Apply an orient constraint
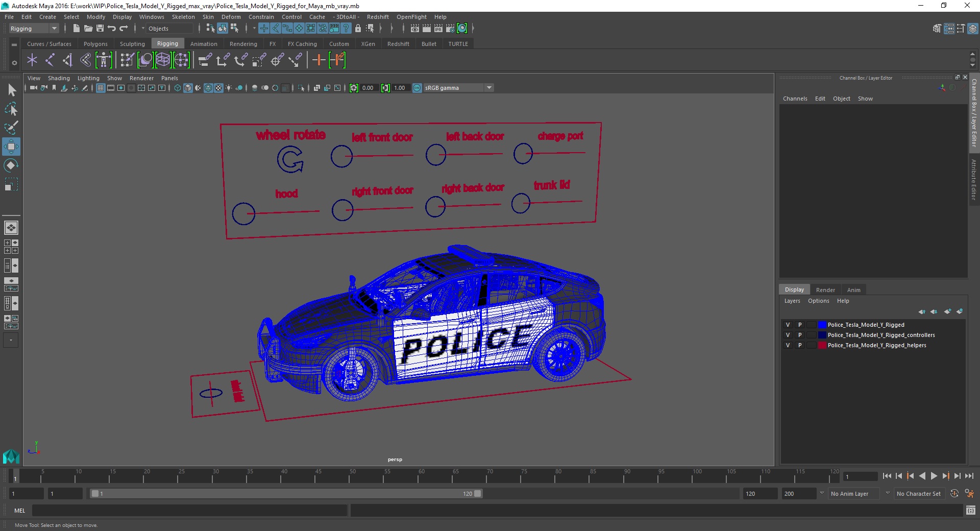Image resolution: width=980 pixels, height=531 pixels. (240, 60)
